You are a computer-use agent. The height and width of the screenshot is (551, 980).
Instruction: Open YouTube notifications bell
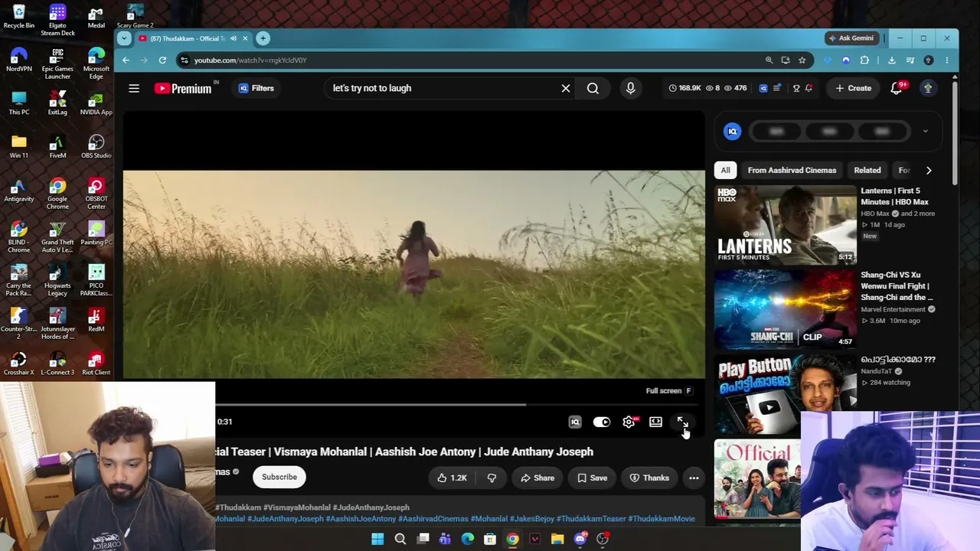click(x=897, y=88)
